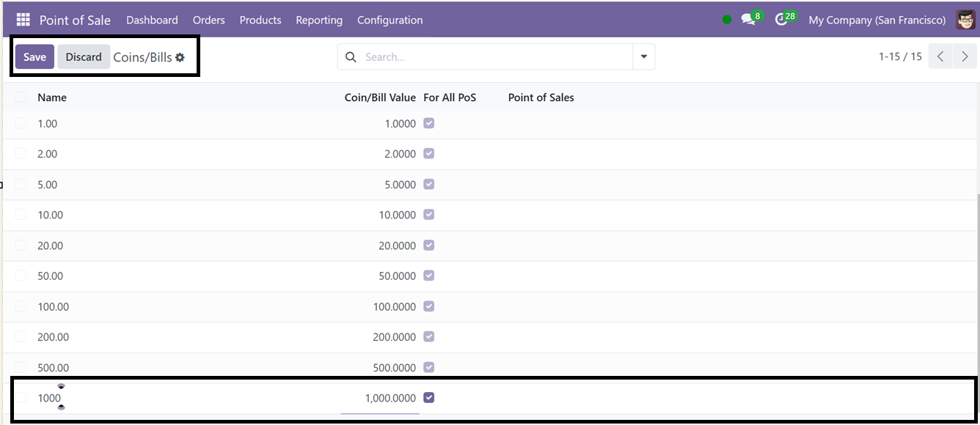
Task: Open the activities clock icon with badge 28
Action: click(783, 19)
